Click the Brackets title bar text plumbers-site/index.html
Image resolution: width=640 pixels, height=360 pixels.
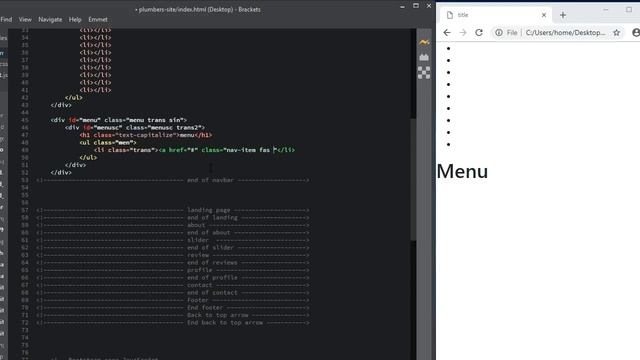pyautogui.click(x=198, y=9)
